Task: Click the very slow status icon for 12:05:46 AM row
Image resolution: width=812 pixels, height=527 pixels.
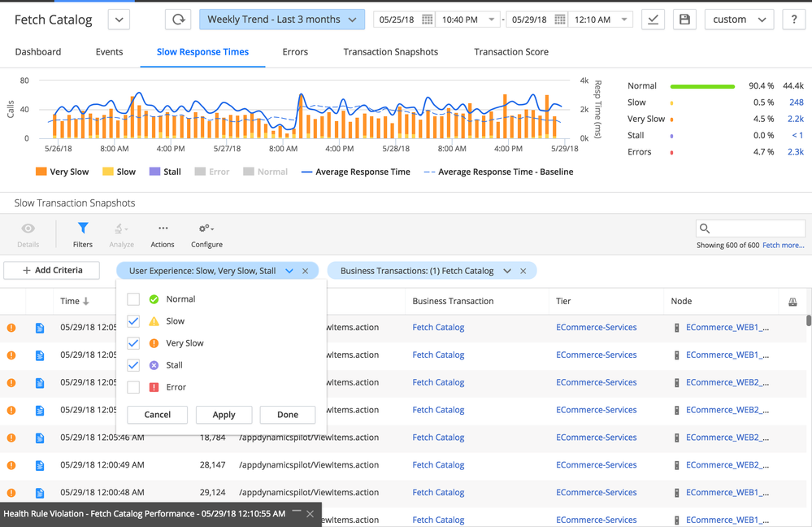Action: pos(11,438)
